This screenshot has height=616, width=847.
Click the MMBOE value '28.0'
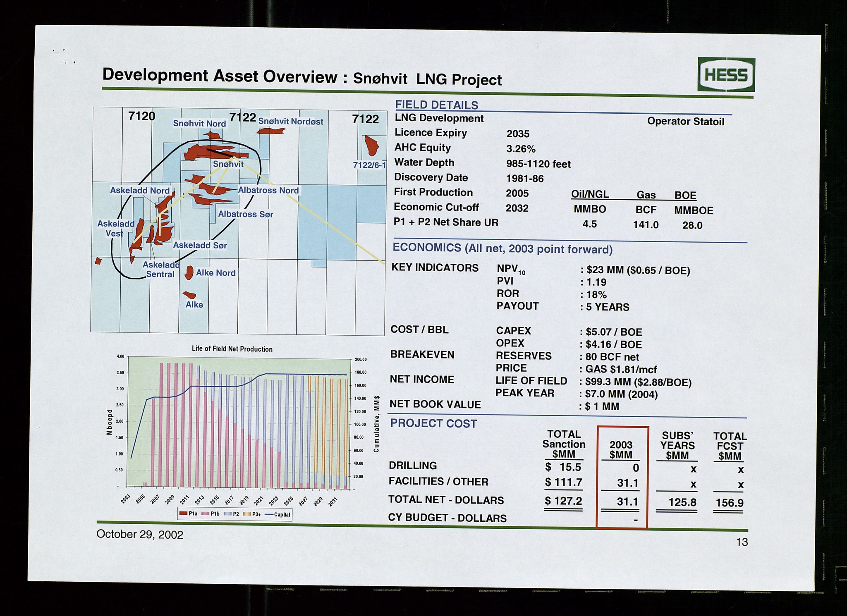(x=692, y=225)
